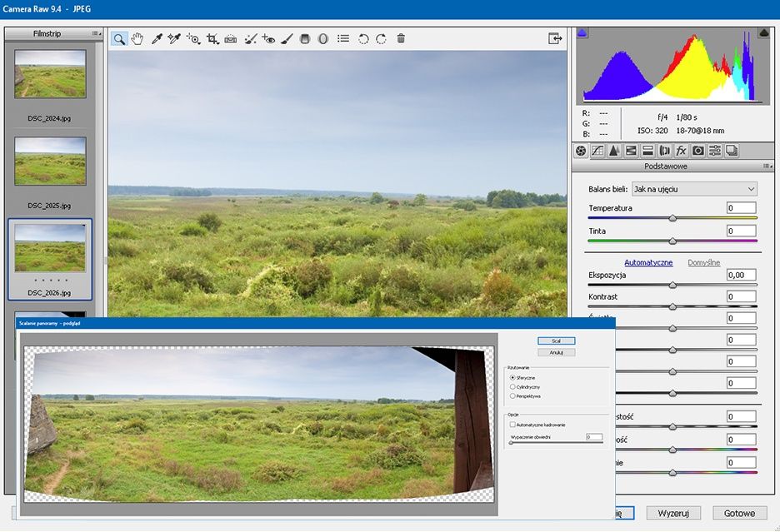Select the Red Eye Removal tool
The image size is (780, 532).
point(268,39)
